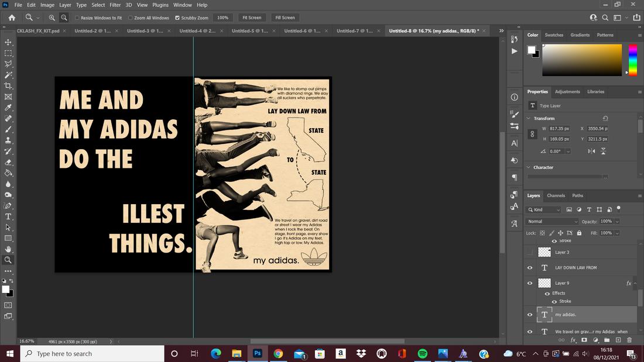Create a new layer with plus icon
The width and height of the screenshot is (644, 362).
point(618,340)
